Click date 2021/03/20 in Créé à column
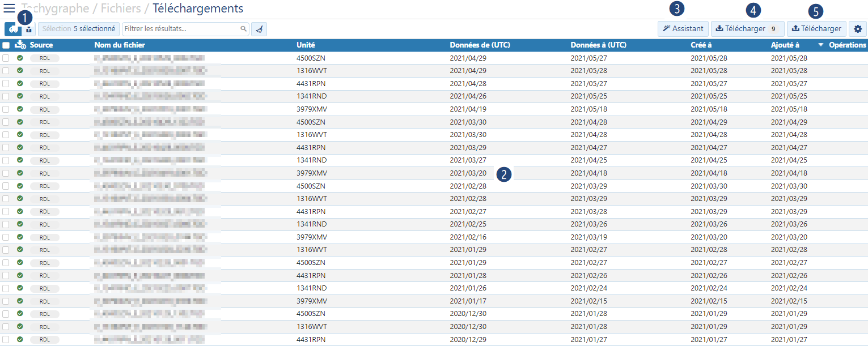The image size is (868, 346). point(709,237)
